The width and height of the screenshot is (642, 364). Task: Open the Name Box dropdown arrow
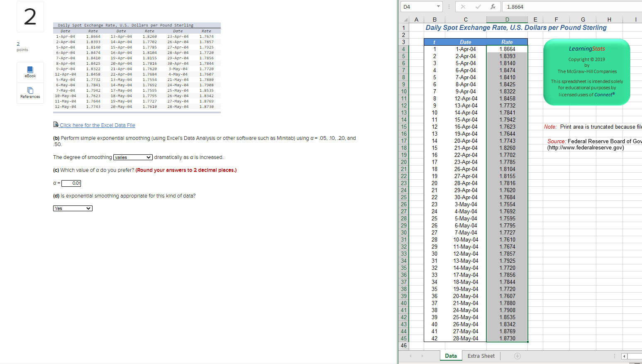tap(439, 7)
